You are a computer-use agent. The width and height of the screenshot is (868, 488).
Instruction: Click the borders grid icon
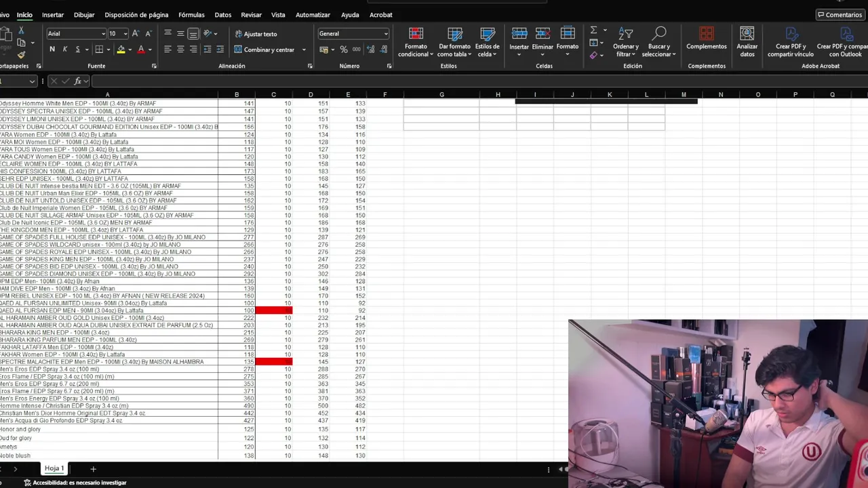pyautogui.click(x=99, y=49)
